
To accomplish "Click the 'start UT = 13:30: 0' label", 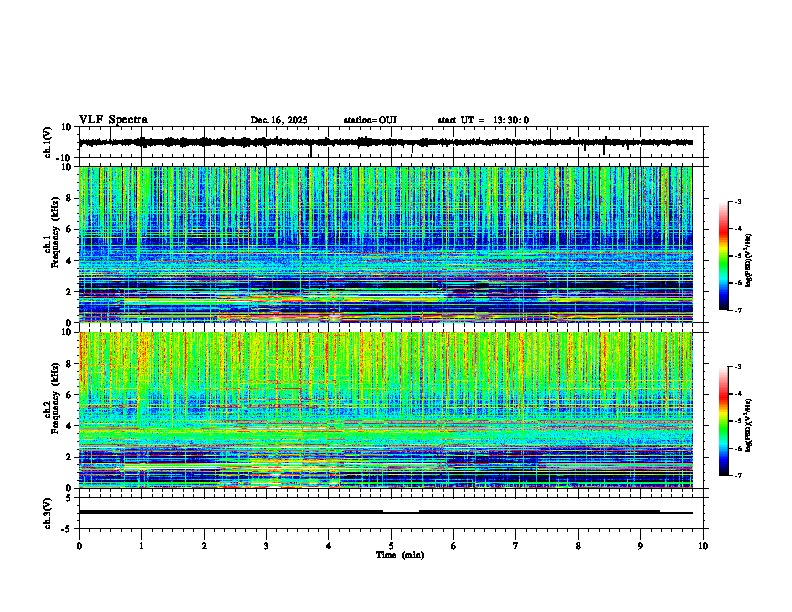I will point(483,120).
